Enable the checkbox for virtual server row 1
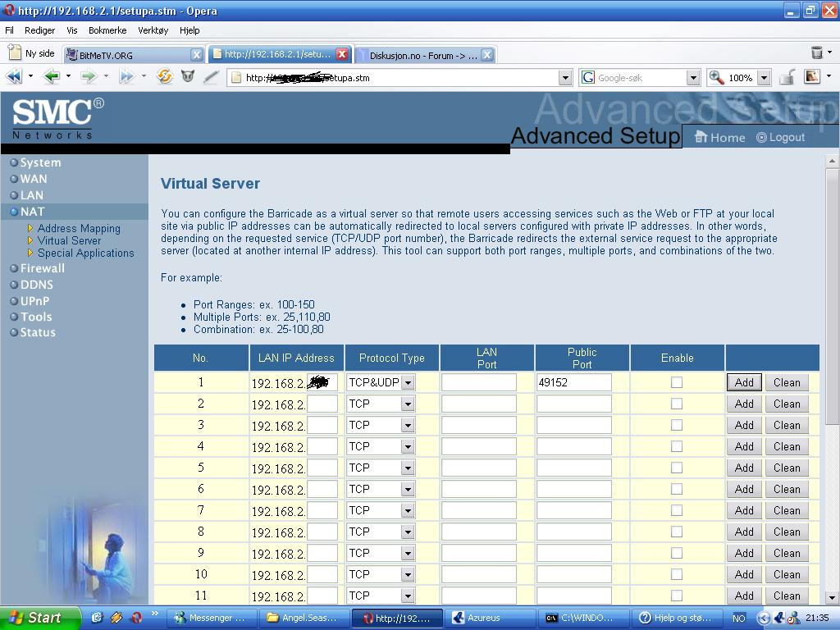 (x=677, y=382)
